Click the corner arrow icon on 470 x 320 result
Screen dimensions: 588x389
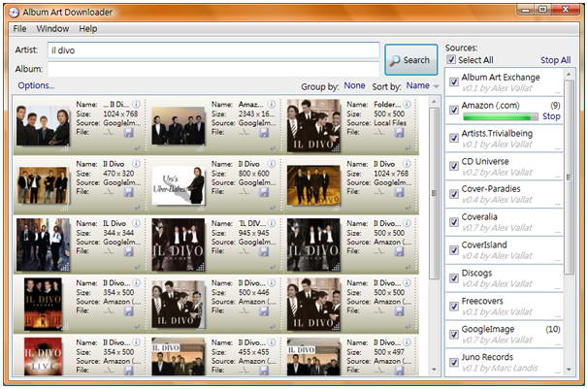coord(137,208)
